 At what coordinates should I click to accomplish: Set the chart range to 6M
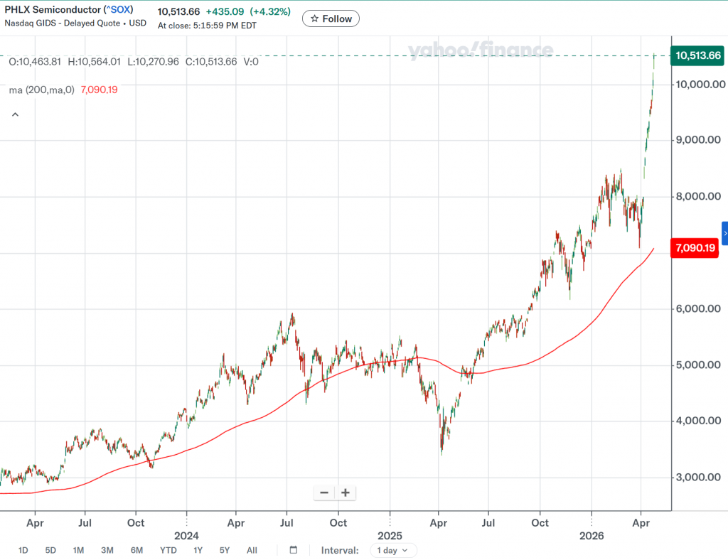[x=136, y=550]
